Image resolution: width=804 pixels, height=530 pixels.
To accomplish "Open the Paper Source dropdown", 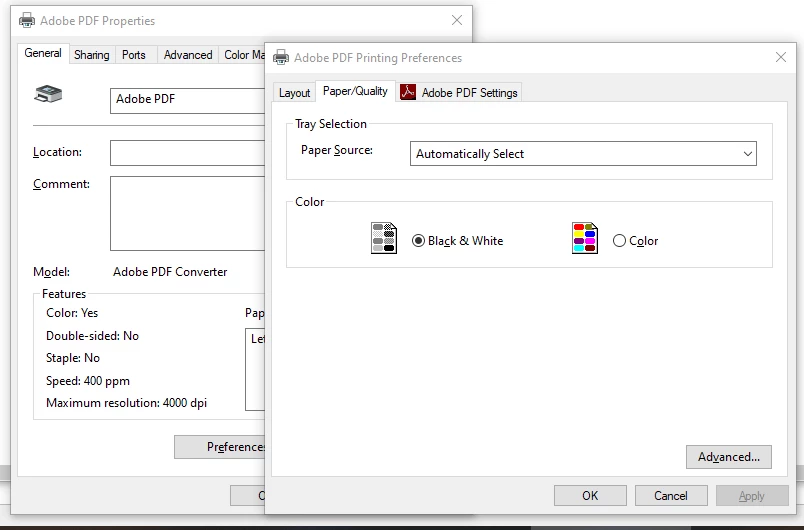I will click(x=583, y=154).
